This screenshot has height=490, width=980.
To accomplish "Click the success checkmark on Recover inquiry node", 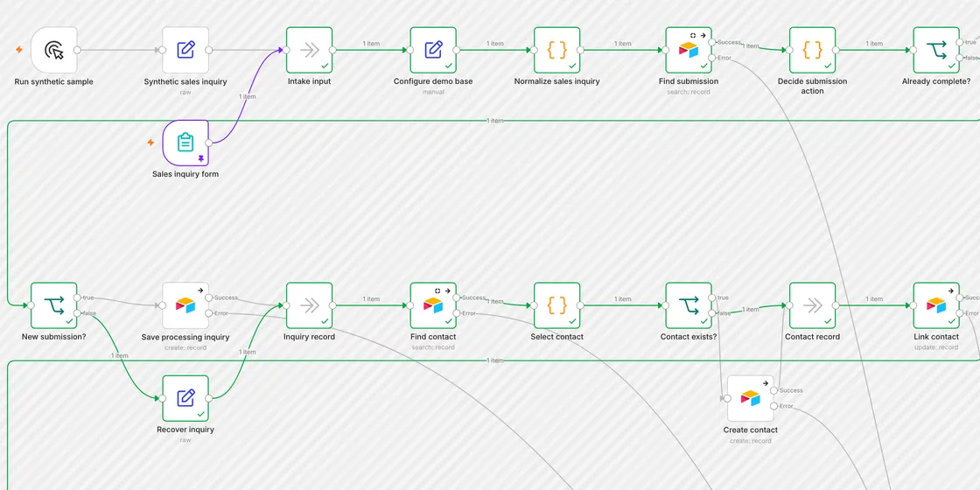I will point(201,414).
